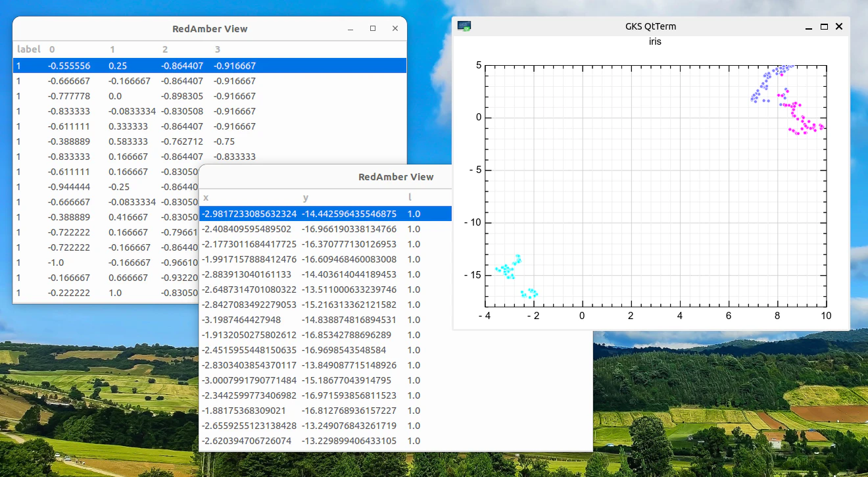
Task: Click the 'y' column header
Action: pos(306,197)
